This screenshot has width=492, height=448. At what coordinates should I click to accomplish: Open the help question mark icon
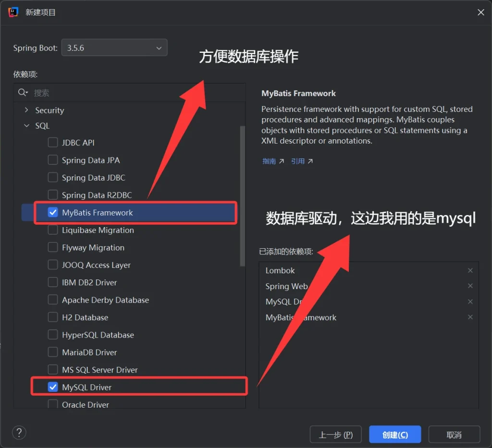point(19,433)
